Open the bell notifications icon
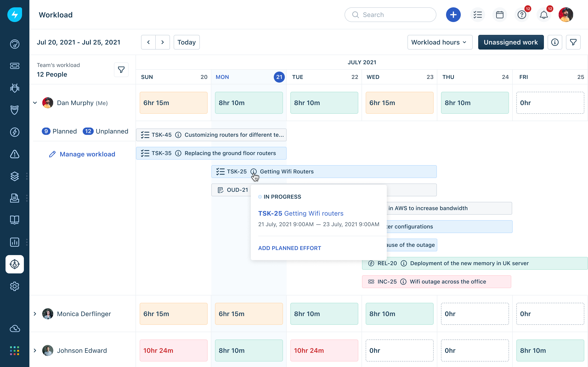Viewport: 588px width, 367px height. point(544,14)
